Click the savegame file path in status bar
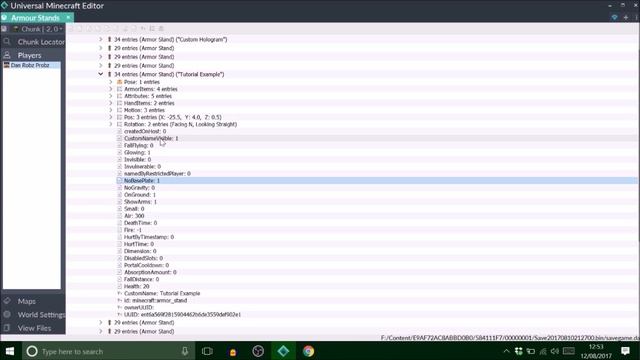This screenshot has width=640, height=360. click(510, 338)
